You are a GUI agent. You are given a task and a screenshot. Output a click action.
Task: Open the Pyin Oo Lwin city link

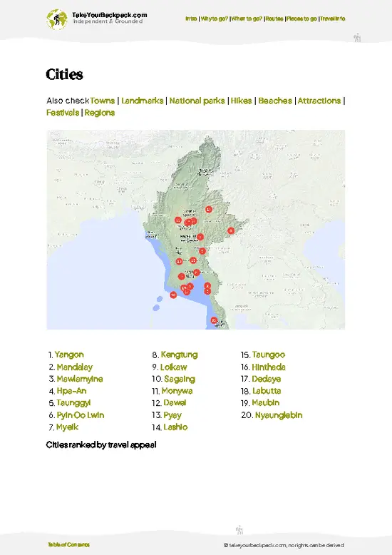[x=81, y=415]
